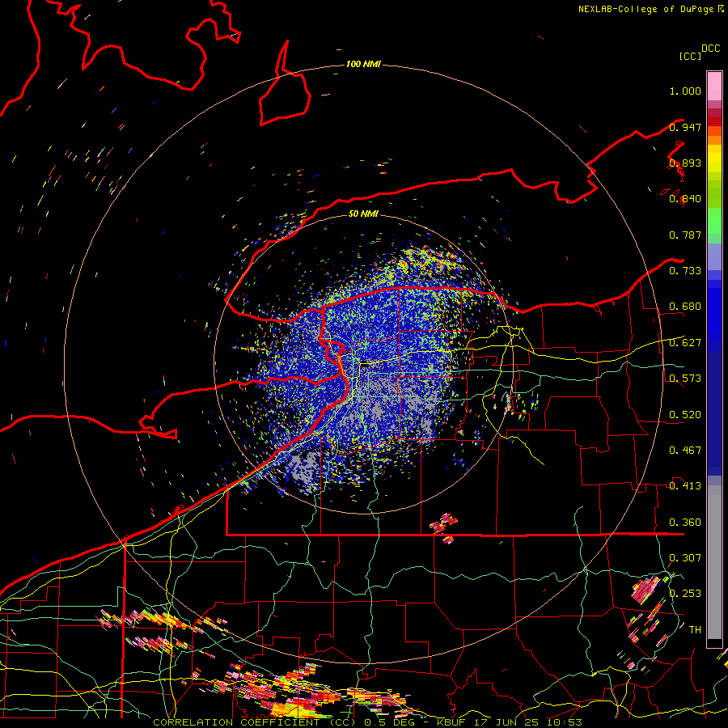Pick the bright green band on the color bar
728x728 pixels.
[714, 221]
